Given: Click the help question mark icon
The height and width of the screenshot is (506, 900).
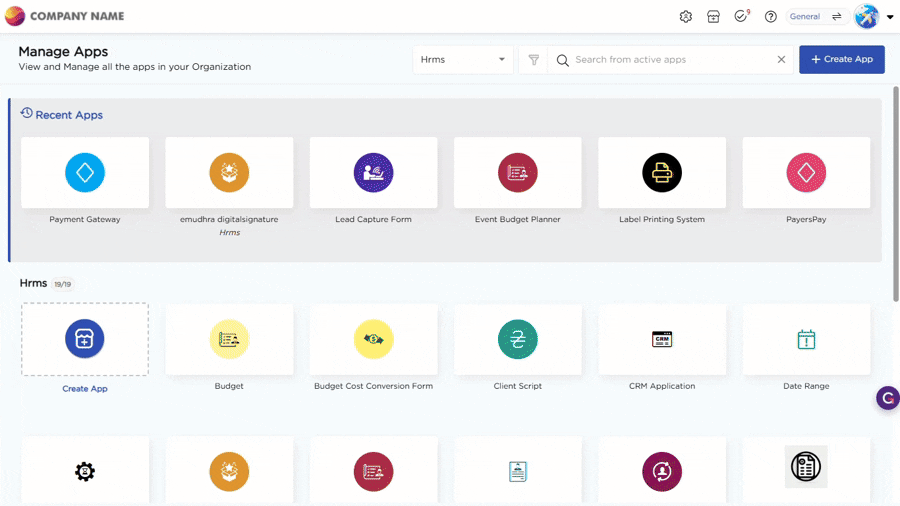Looking at the screenshot, I should pos(770,17).
